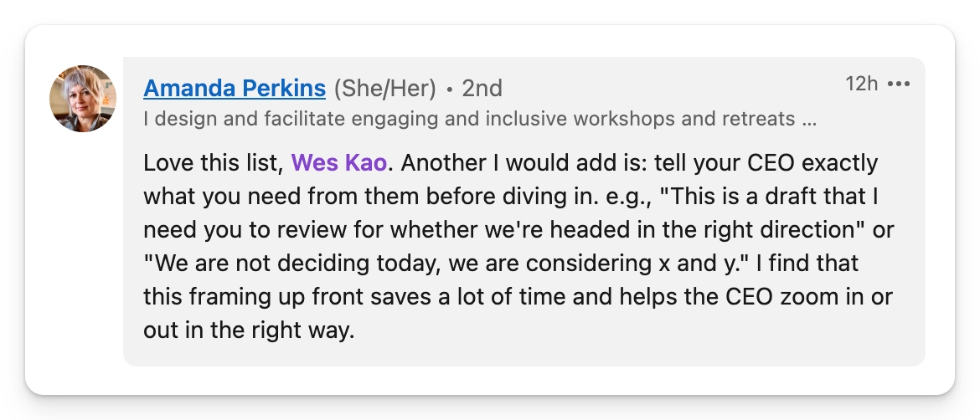Click the Amanda Perkins name link
980x420 pixels.
pos(235,88)
